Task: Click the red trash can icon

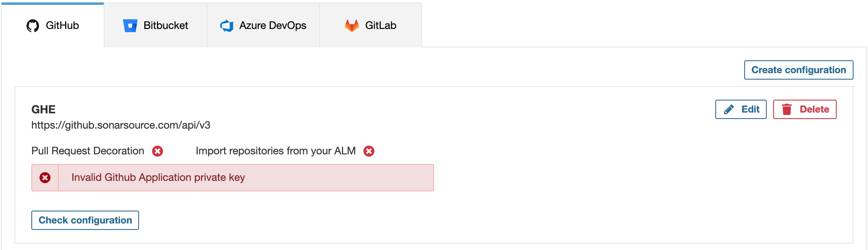Action: [787, 109]
